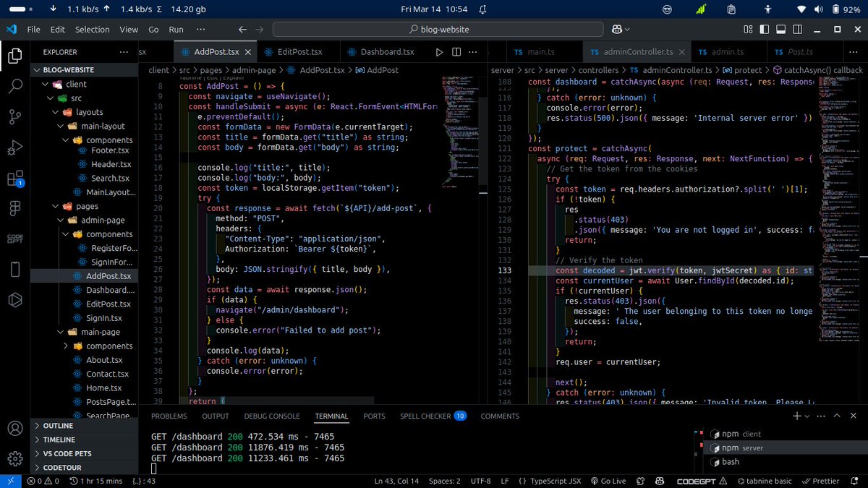Open the Figma view in activity bar
The image size is (868, 488).
point(14,208)
